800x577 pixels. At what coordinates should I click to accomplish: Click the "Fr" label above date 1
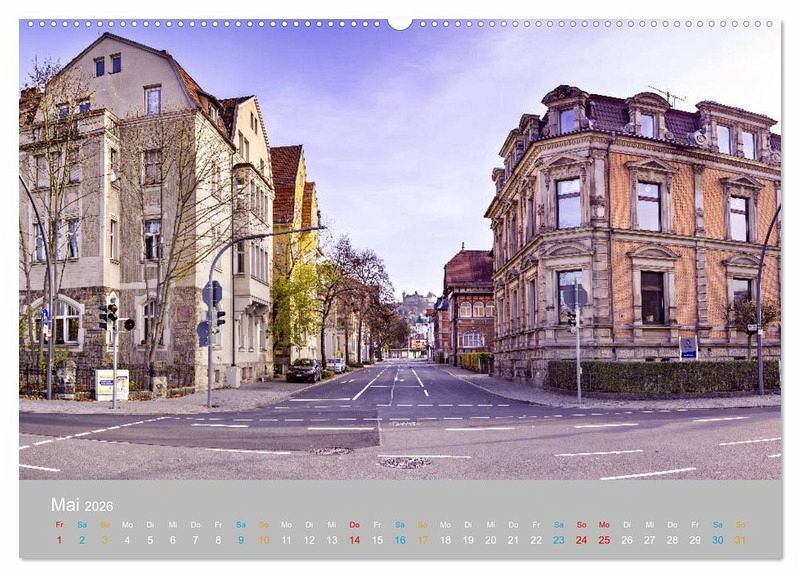pyautogui.click(x=59, y=524)
